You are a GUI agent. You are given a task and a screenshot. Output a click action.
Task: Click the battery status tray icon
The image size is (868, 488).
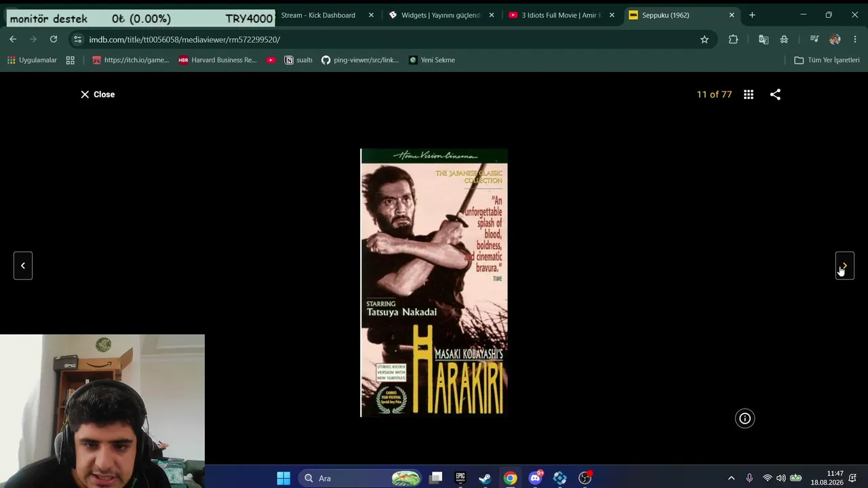796,479
